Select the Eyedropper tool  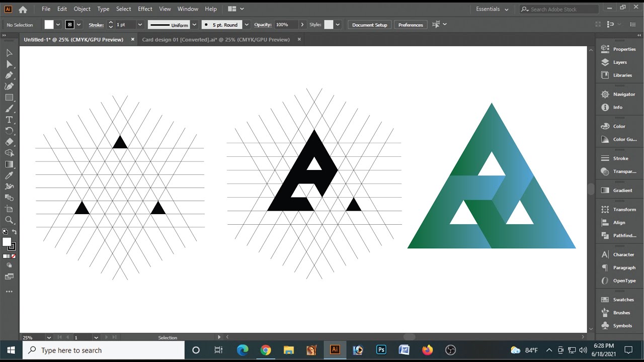(9, 175)
